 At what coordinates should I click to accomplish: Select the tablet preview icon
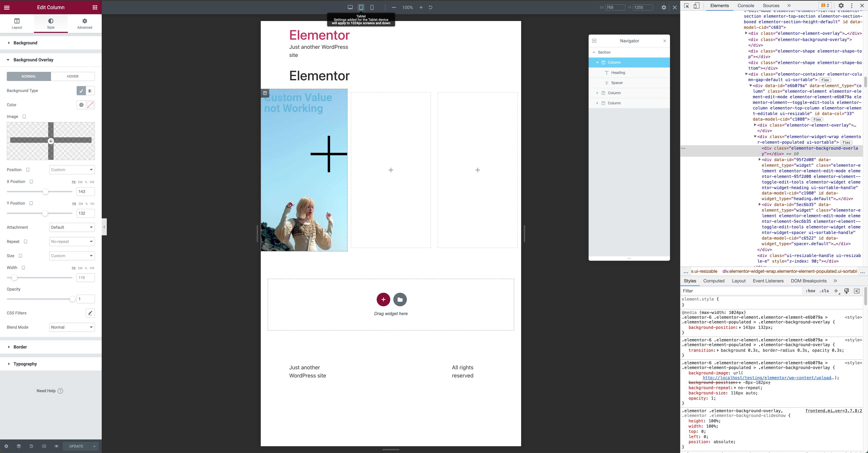361,7
